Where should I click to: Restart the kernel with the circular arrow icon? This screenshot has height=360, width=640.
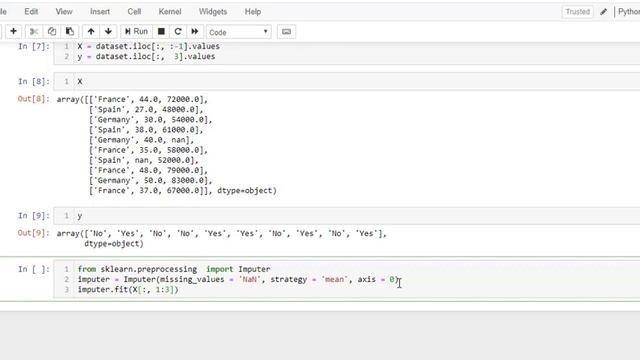click(x=178, y=31)
